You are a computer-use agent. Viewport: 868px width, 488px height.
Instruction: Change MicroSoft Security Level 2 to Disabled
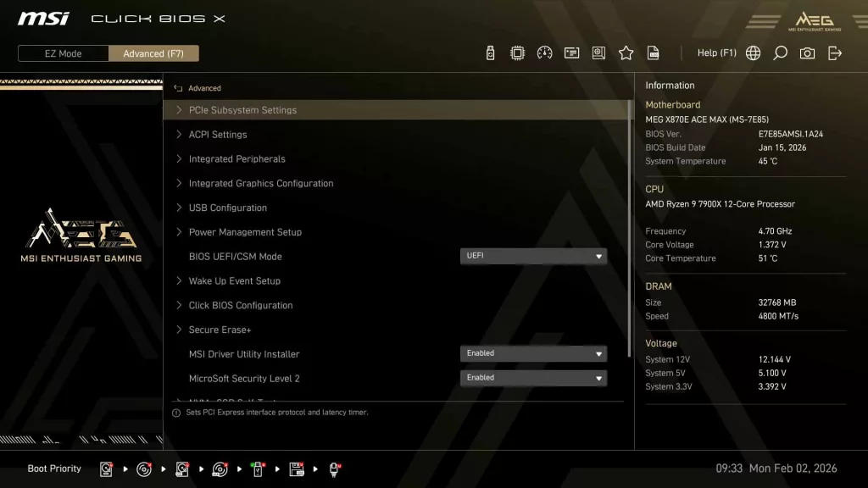[533, 378]
